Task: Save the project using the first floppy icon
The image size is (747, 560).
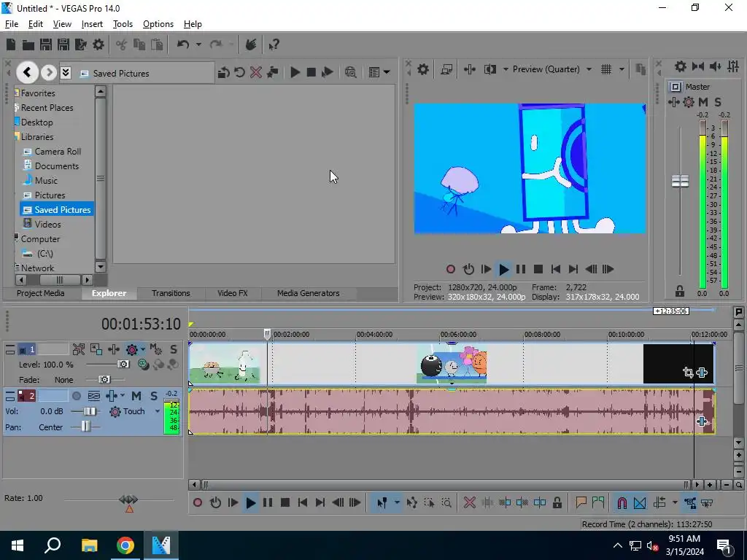Action: click(46, 44)
